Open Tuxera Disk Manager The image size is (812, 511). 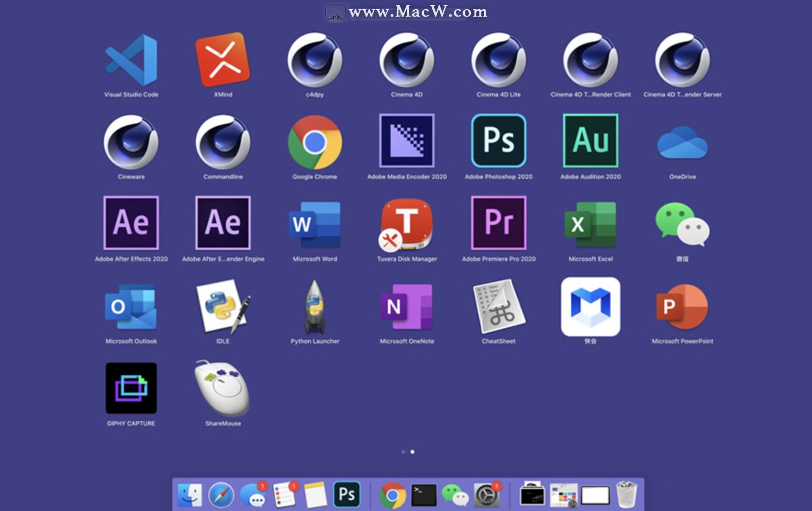(x=406, y=224)
